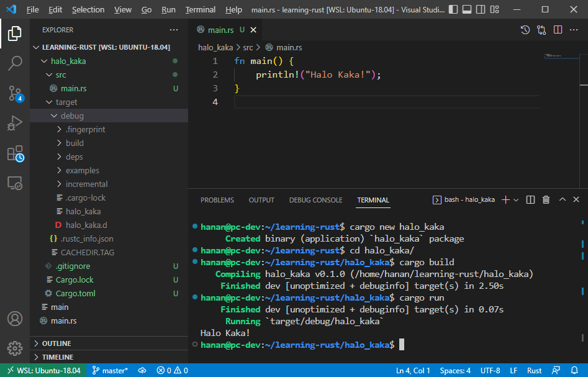Screen dimensions: 588x377
Task: Open the Timeline history icon in editor toolbar
Action: 525,29
